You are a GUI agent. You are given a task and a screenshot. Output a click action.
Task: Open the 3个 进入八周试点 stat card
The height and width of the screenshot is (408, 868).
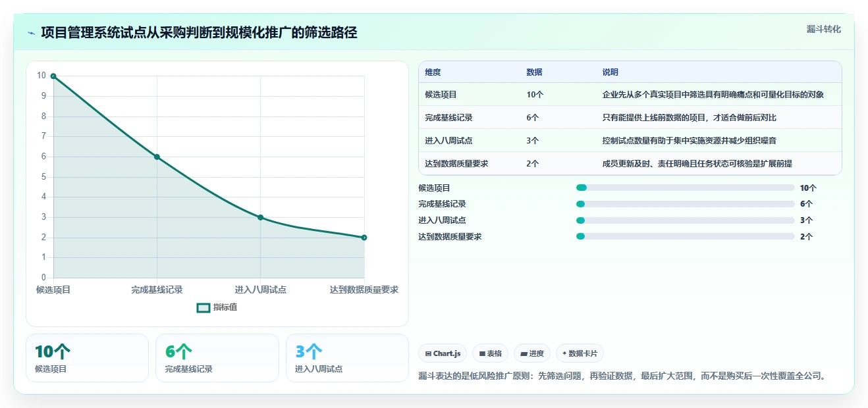pos(347,358)
